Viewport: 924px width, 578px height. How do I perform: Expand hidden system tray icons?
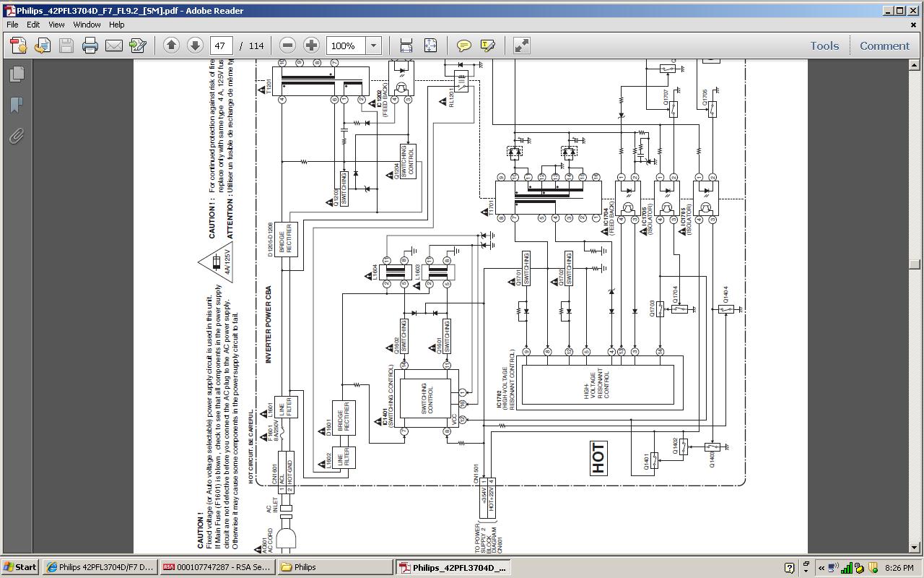click(821, 567)
